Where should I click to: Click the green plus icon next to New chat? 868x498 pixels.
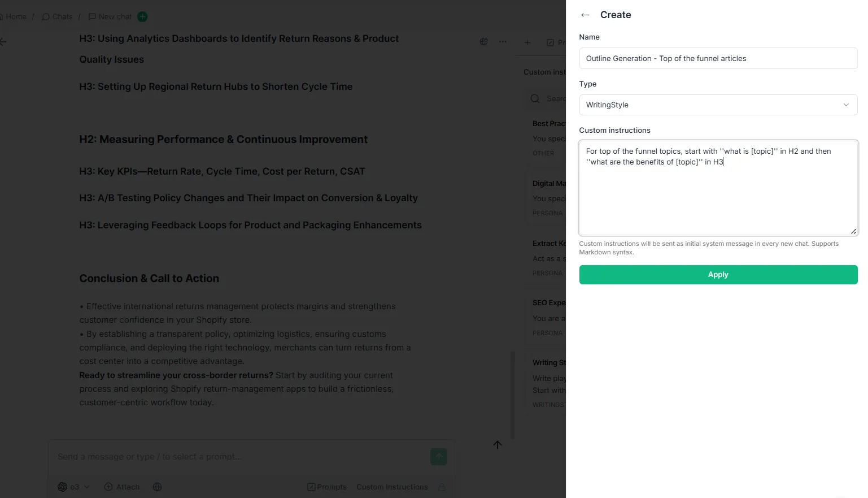click(x=142, y=17)
